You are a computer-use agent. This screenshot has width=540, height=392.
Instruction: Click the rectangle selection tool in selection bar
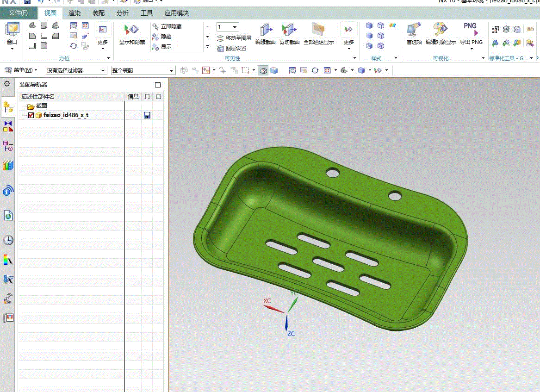(x=245, y=71)
